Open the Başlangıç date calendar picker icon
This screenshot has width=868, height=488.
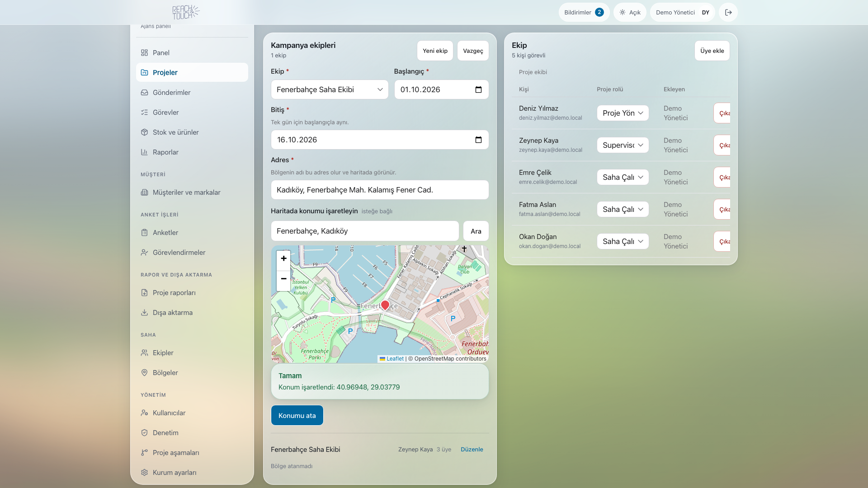pyautogui.click(x=478, y=89)
